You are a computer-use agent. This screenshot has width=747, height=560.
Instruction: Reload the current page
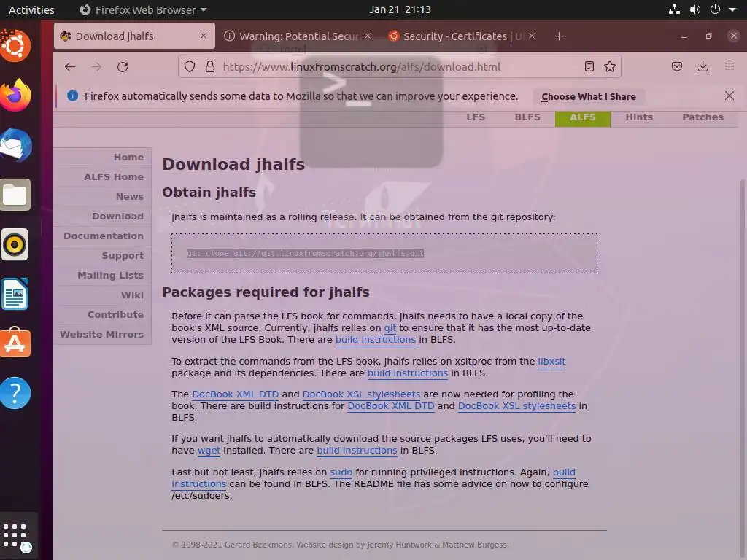tap(123, 67)
